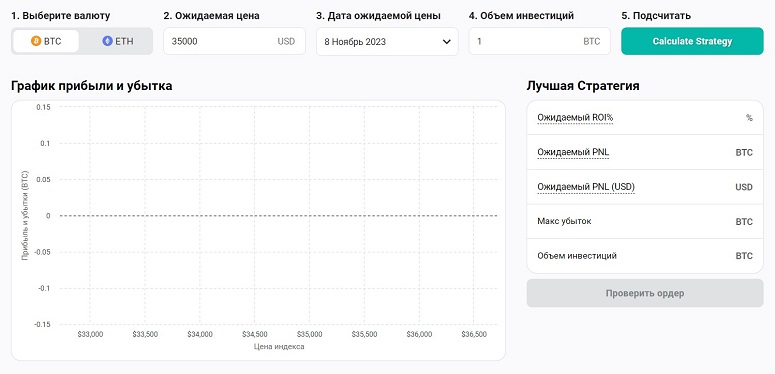Screen dimensions: 775x374
Task: Click the orange Bitcoin icon
Action: 36,41
